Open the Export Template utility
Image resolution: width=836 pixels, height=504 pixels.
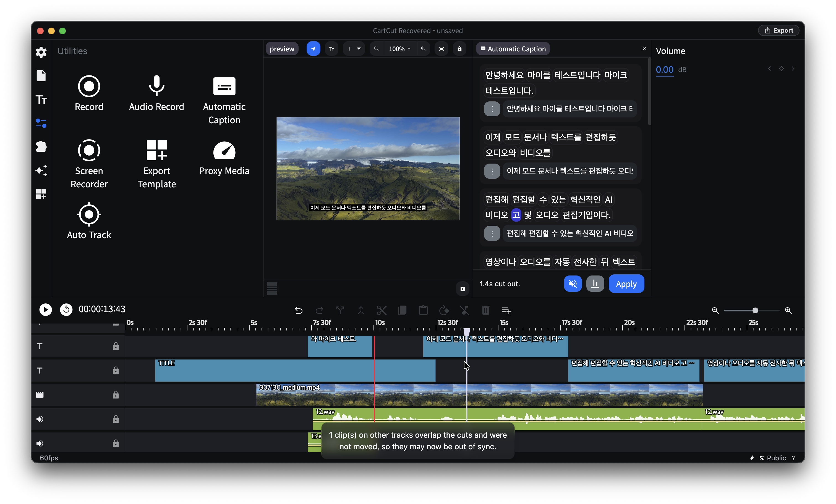coord(156,164)
